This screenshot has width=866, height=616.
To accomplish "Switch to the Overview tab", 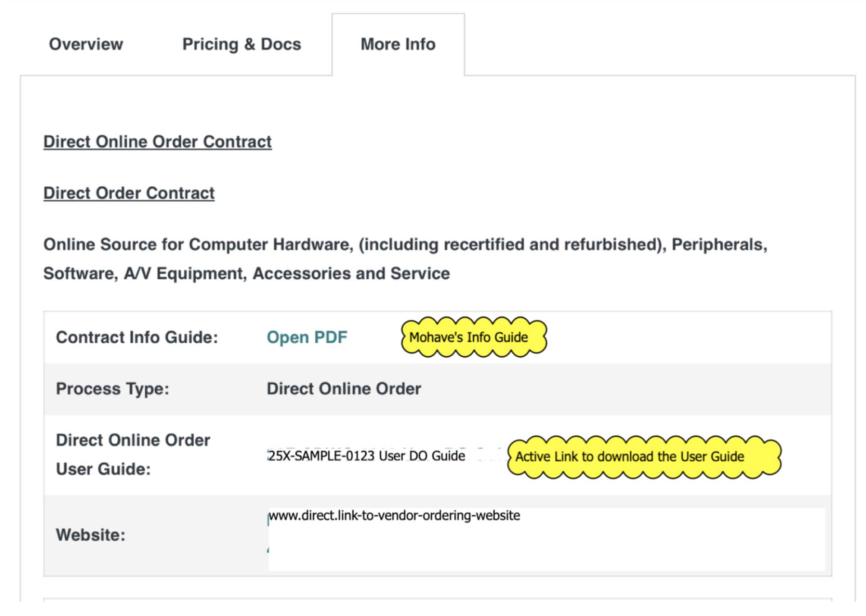I will (x=86, y=44).
